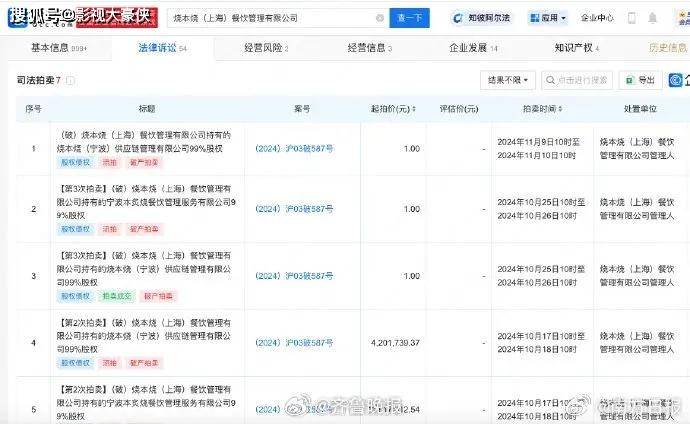This screenshot has height=424, width=690.
Task: Click the 流拍 tag in row 2
Action: 110,229
